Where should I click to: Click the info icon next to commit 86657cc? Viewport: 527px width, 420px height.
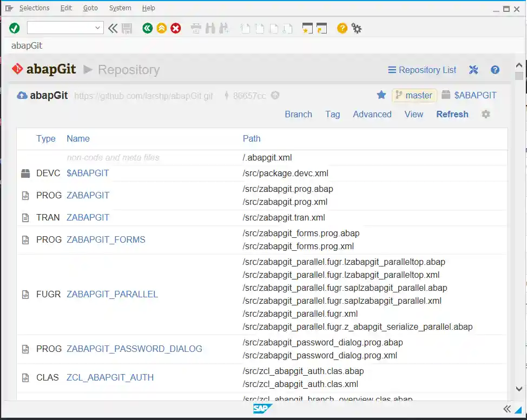pos(275,95)
